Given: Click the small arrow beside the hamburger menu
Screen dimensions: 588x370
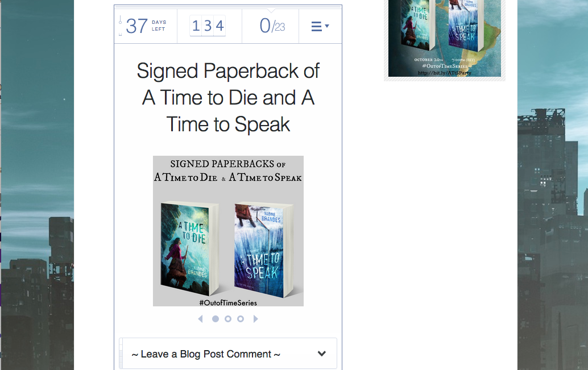Looking at the screenshot, I should (327, 26).
